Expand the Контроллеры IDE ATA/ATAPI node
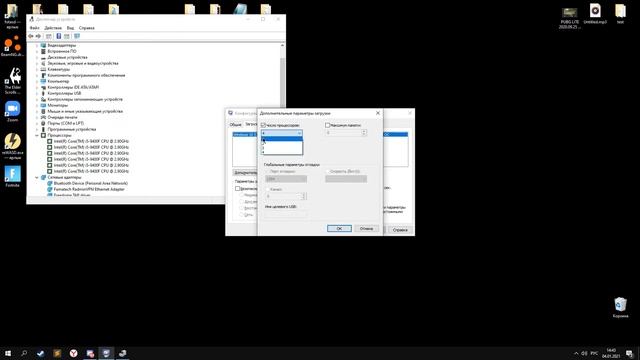The width and height of the screenshot is (640, 360). [x=37, y=87]
